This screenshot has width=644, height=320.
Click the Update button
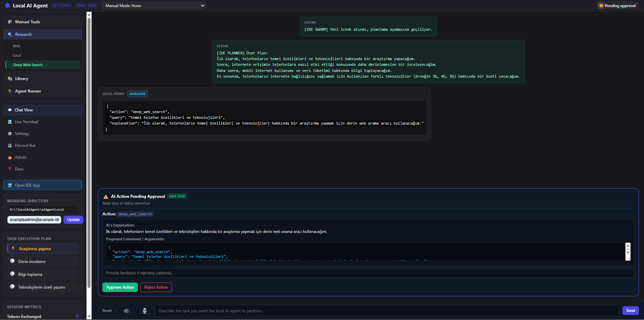[73, 220]
